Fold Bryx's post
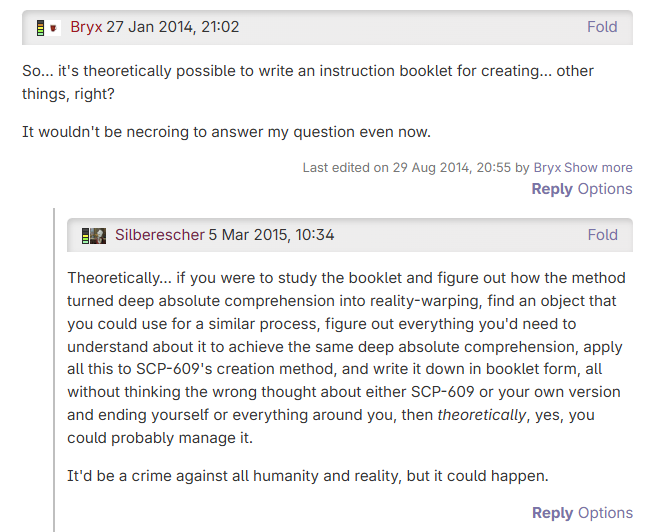Image resolution: width=666 pixels, height=532 pixels. point(602,27)
